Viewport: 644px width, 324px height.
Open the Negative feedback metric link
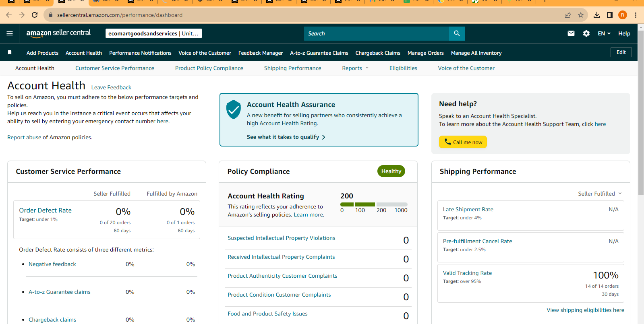52,264
